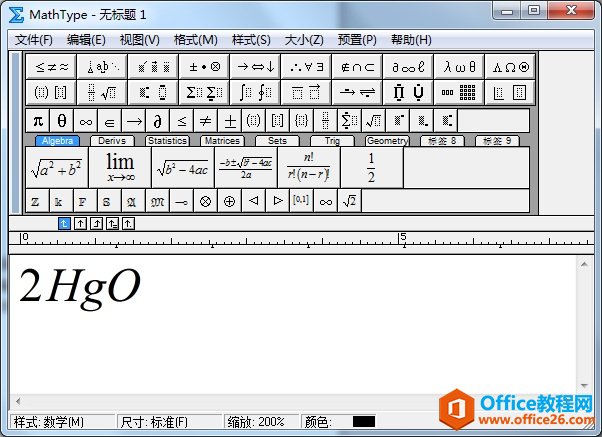This screenshot has height=437, width=602.
Task: Insert the lim x→∞ expression
Action: pos(120,168)
